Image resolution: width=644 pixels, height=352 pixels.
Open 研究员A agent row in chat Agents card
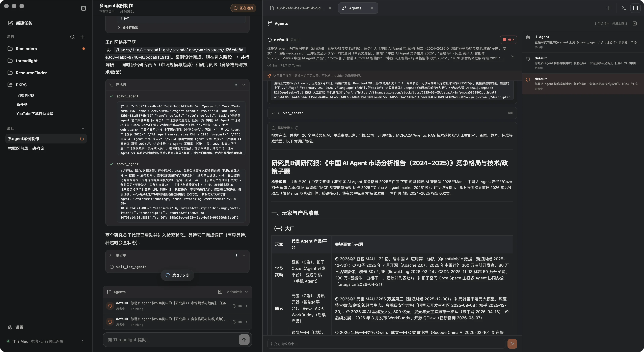[177, 306]
